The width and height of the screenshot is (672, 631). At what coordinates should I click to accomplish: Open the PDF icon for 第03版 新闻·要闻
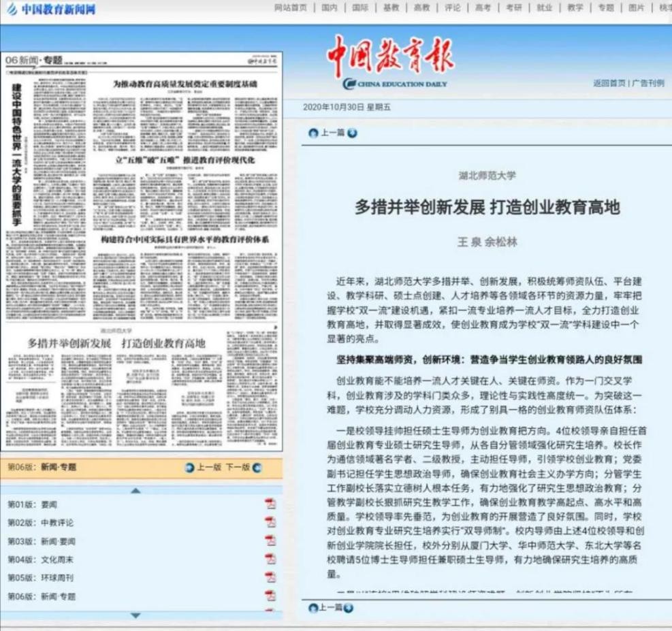click(270, 541)
